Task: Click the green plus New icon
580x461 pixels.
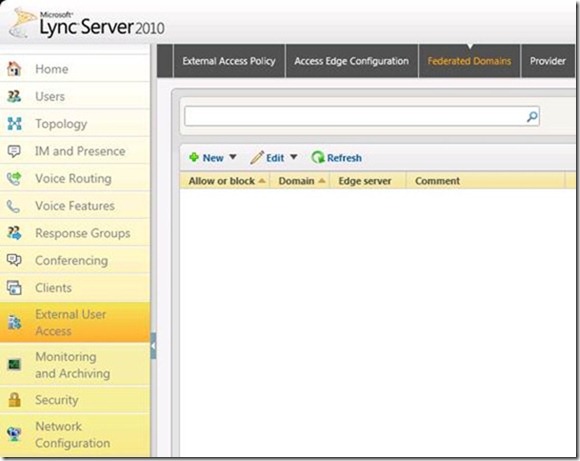Action: click(194, 157)
